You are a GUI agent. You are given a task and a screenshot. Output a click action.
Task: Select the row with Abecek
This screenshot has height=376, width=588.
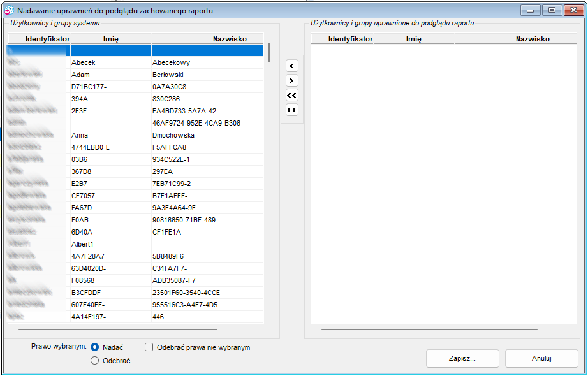tap(136, 62)
